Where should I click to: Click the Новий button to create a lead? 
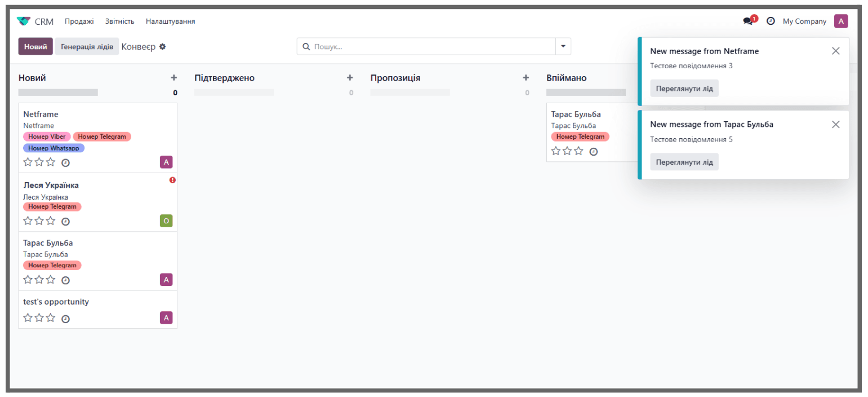[35, 46]
